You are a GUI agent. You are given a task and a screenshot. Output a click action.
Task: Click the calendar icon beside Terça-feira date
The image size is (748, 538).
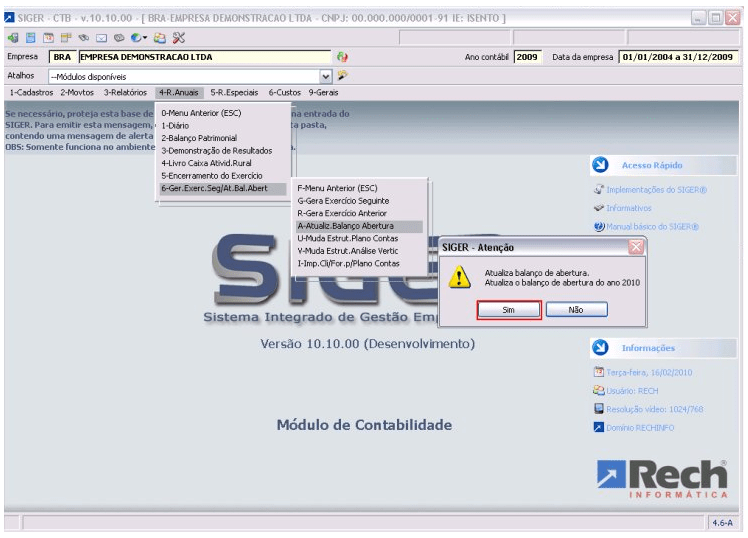(x=599, y=372)
